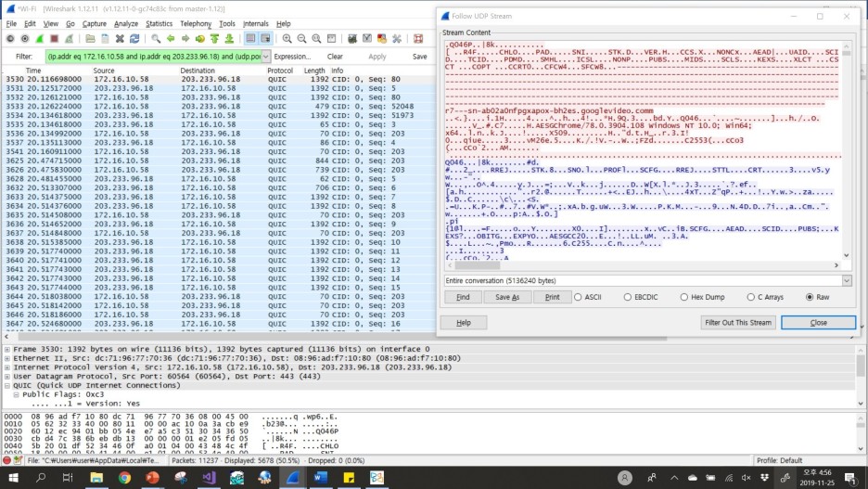This screenshot has width=868, height=489.
Task: Open the File menu
Action: (11, 24)
